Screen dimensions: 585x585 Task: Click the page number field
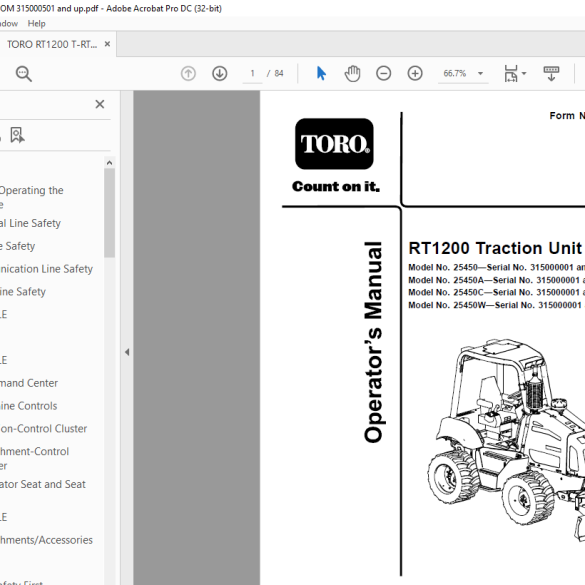(253, 73)
